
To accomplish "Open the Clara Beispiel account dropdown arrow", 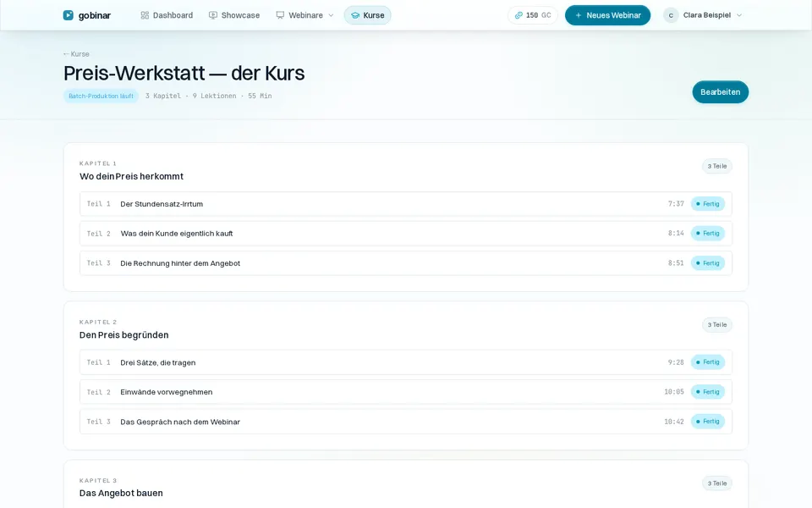I will pyautogui.click(x=739, y=15).
